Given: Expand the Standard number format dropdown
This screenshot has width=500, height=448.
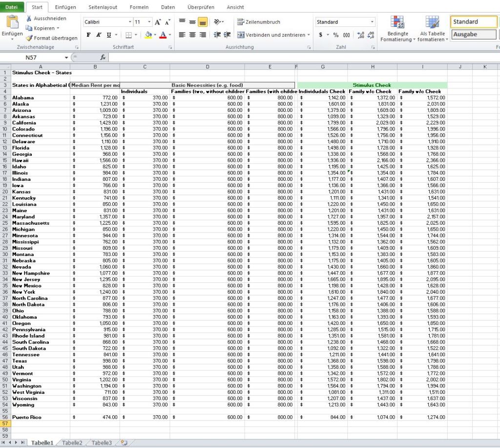Looking at the screenshot, I should [372, 22].
